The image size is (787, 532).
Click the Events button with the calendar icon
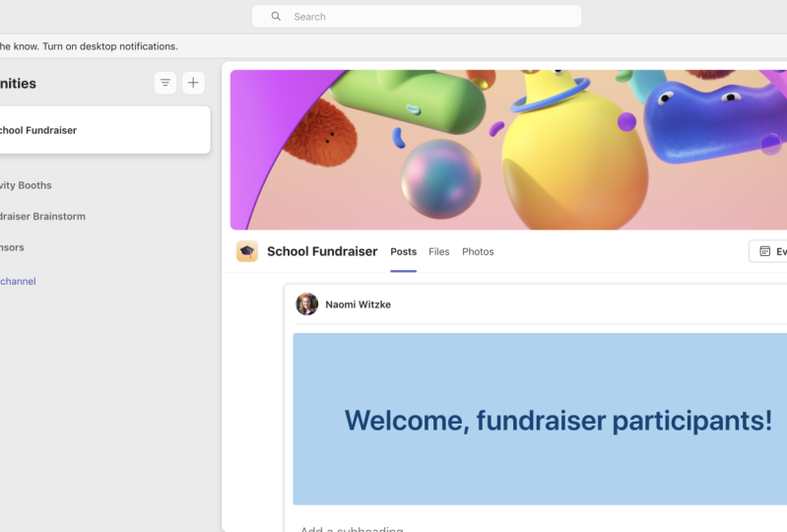768,251
